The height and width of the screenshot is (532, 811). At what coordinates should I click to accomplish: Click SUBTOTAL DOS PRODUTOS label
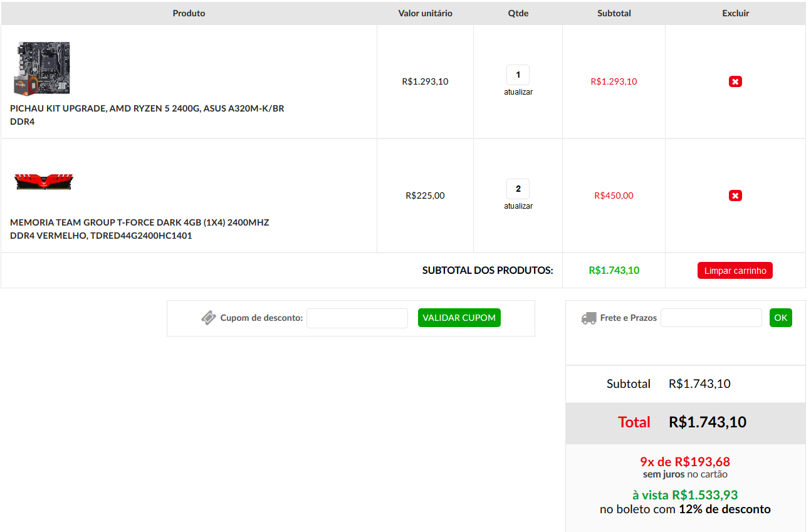tap(488, 271)
